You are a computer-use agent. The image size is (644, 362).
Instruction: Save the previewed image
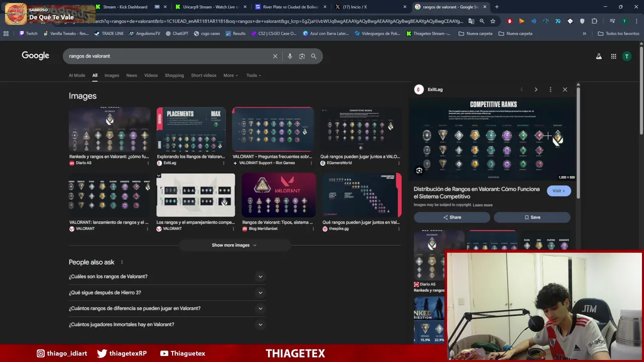(x=532, y=217)
